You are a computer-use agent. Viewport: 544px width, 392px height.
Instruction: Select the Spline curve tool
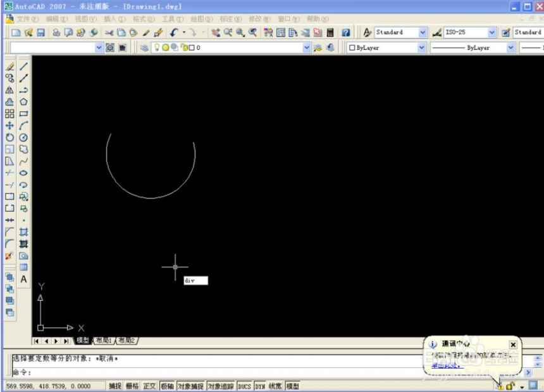pyautogui.click(x=23, y=161)
